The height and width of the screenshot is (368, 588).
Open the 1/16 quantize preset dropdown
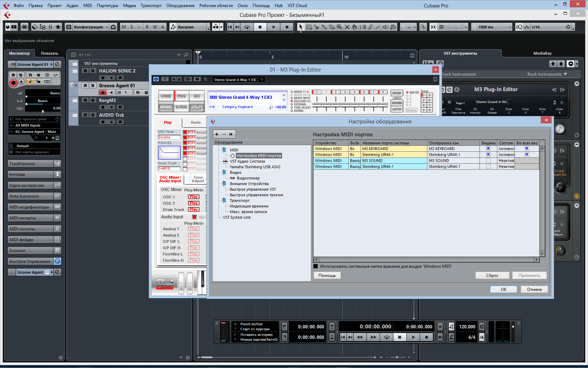click(x=551, y=27)
